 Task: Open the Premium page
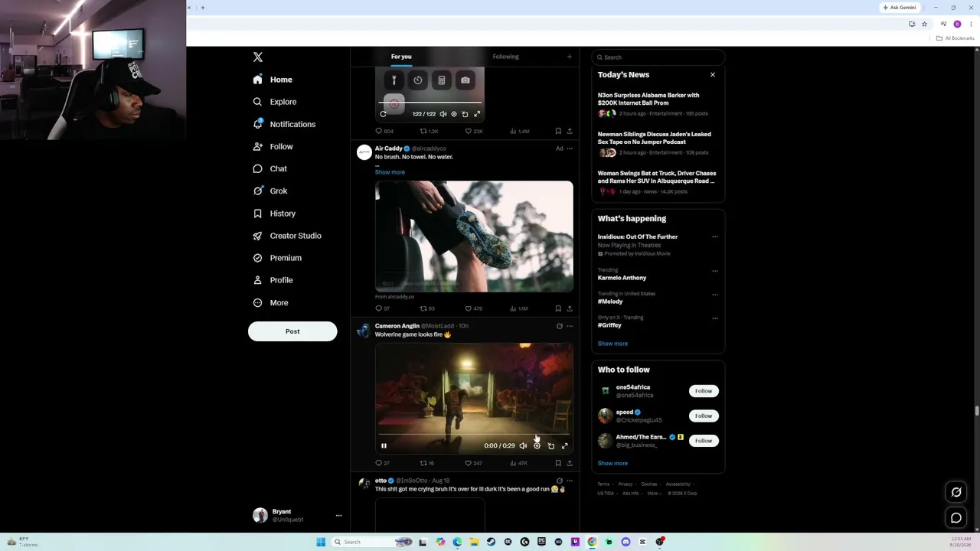pos(276,258)
